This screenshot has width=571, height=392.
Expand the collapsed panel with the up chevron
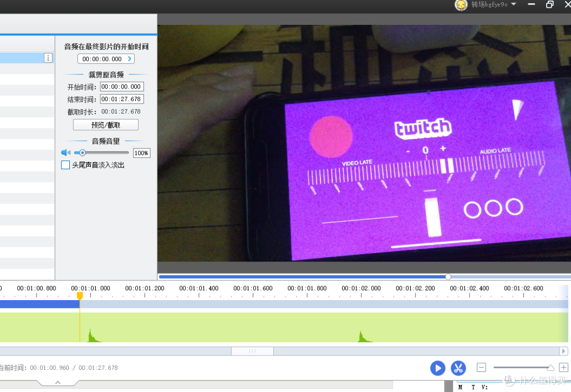[58, 382]
